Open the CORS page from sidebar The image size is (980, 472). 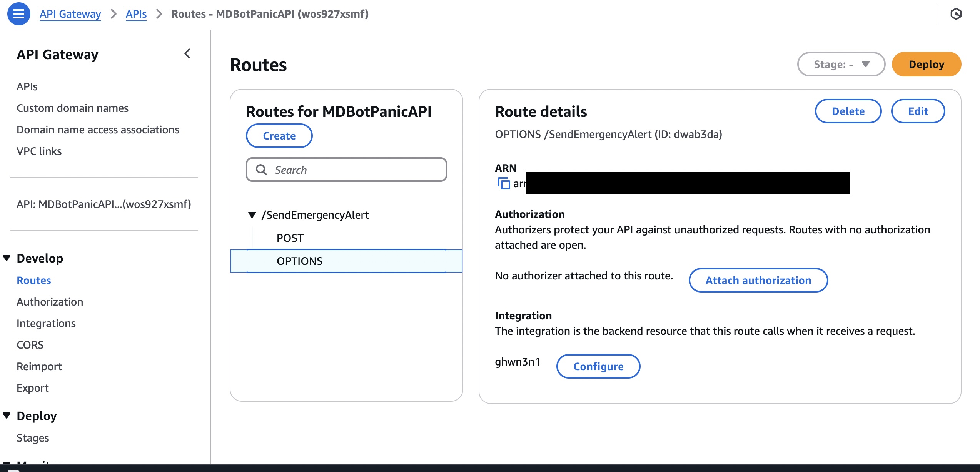click(30, 345)
